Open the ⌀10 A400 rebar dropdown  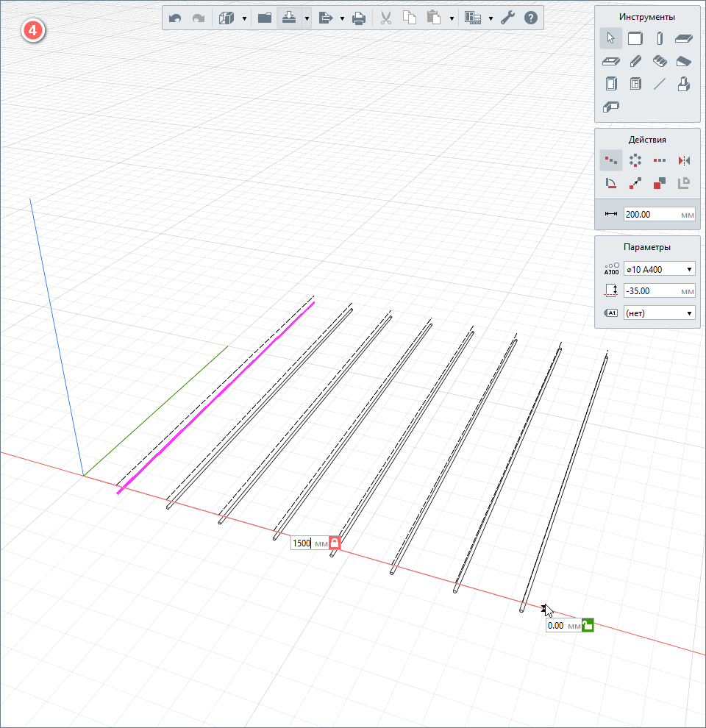(659, 269)
